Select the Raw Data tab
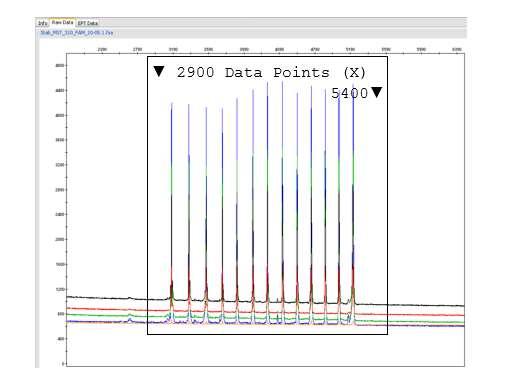525x371 pixels. tap(62, 22)
